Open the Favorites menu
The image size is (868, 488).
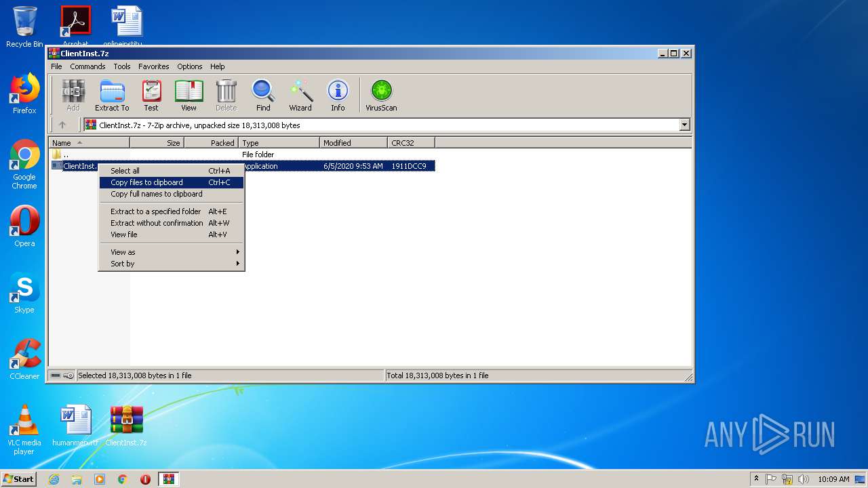[154, 66]
